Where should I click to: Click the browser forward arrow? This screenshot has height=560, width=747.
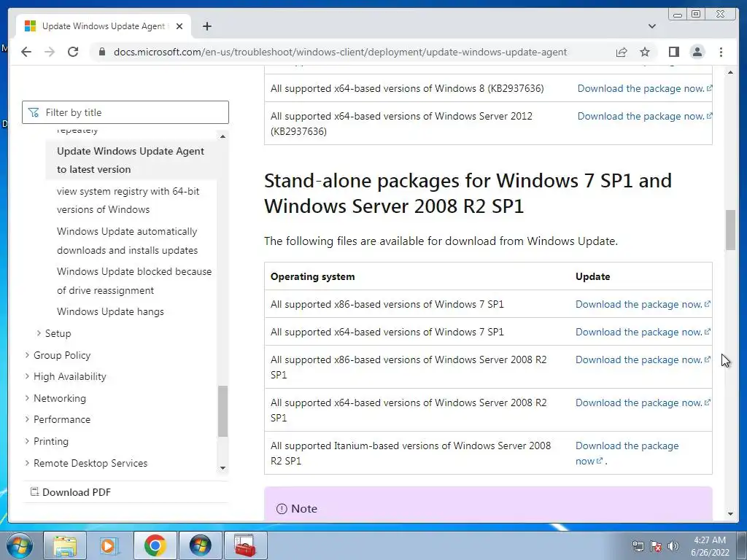[50, 52]
